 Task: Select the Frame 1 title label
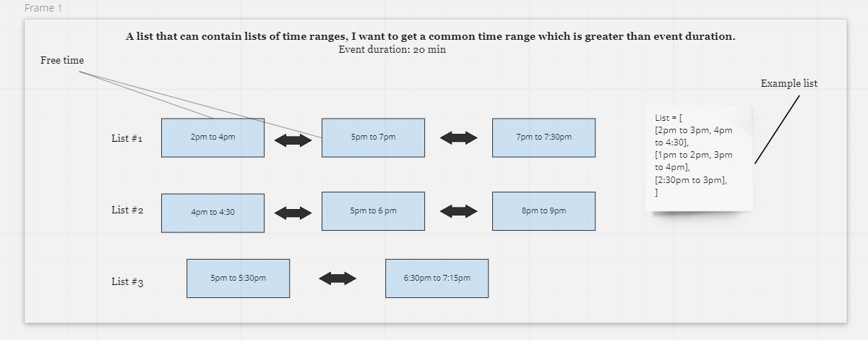click(43, 8)
